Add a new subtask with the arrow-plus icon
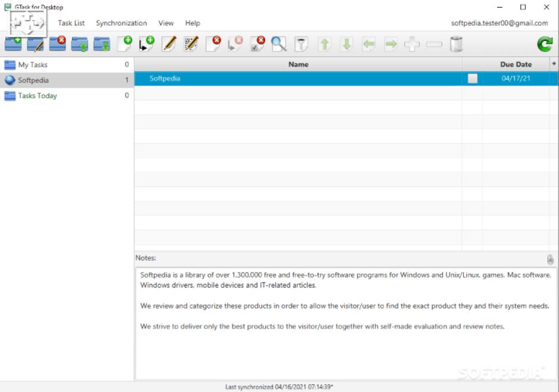 tap(146, 44)
